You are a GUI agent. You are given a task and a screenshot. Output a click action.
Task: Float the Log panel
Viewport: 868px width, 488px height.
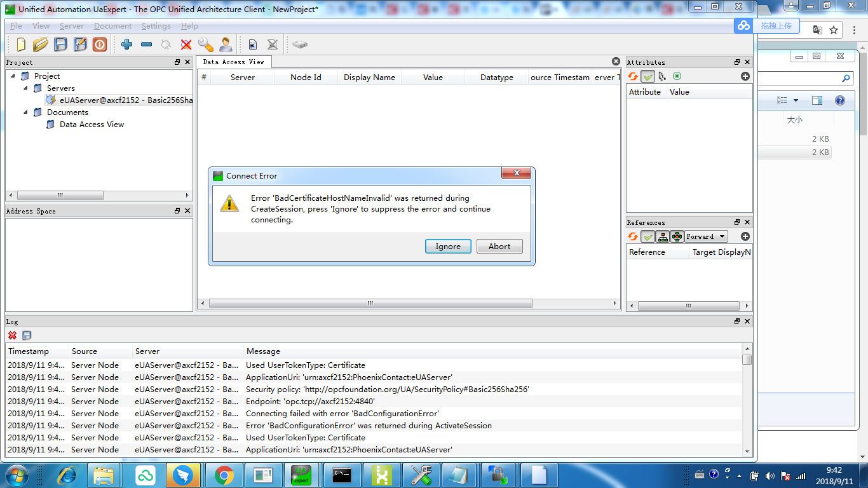(737, 322)
